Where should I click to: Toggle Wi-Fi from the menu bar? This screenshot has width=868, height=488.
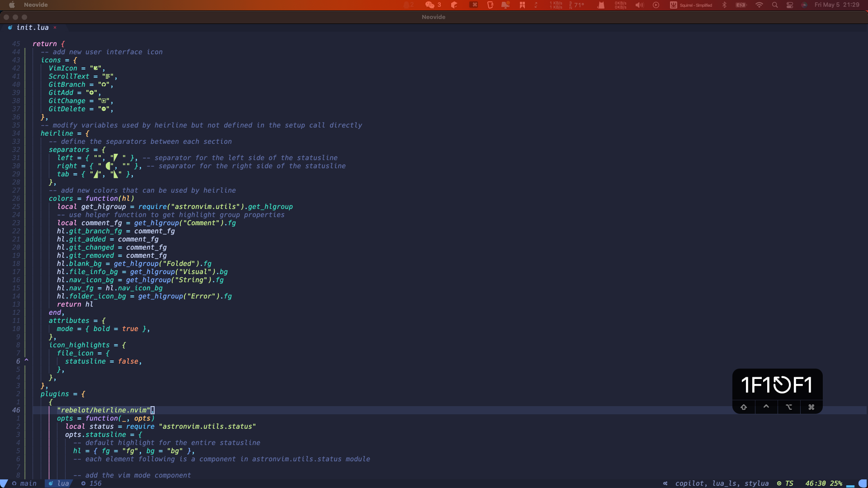tap(759, 5)
